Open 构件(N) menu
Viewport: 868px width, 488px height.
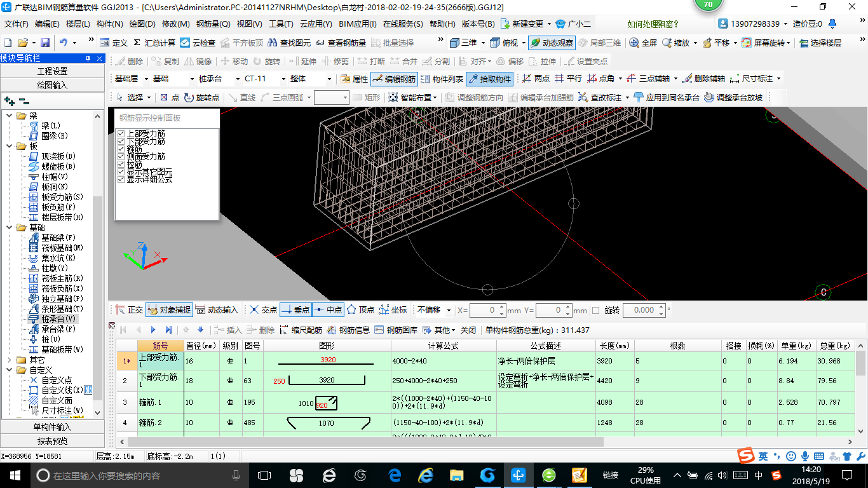pos(109,24)
